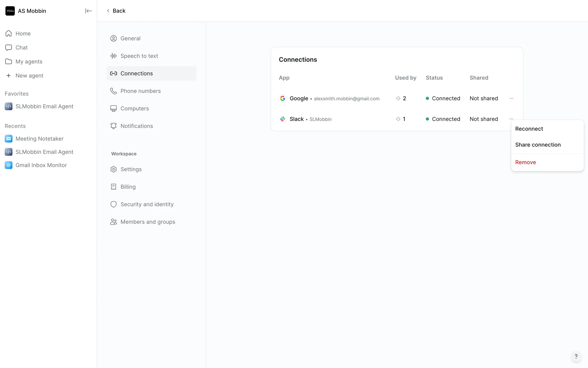Viewport: 588px width, 368px height.
Task: Select Reconnect in the context menu
Action: [529, 129]
